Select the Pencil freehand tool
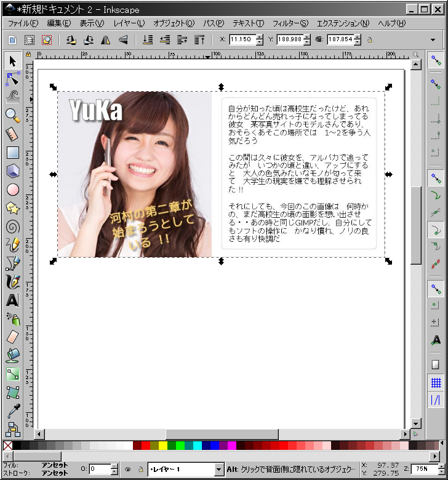The width and height of the screenshot is (448, 480). point(13,245)
